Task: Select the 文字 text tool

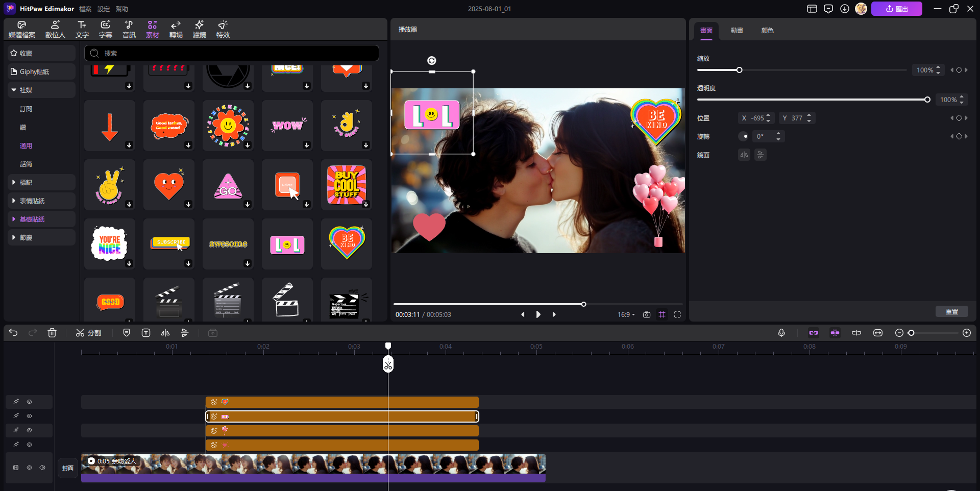Action: tap(82, 30)
